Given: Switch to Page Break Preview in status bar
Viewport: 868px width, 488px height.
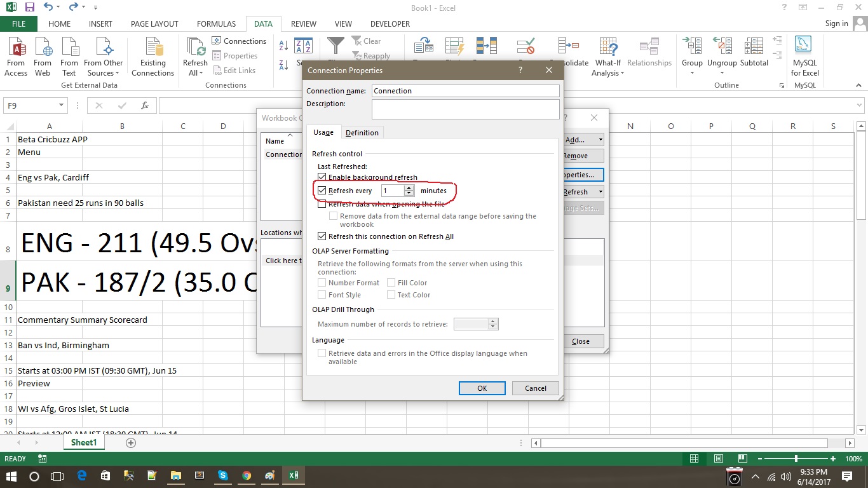Looking at the screenshot, I should coord(742,459).
